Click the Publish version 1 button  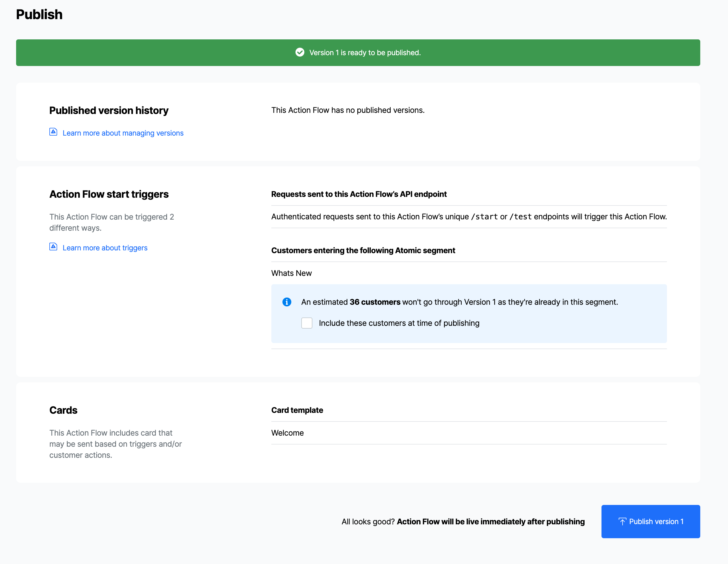650,521
